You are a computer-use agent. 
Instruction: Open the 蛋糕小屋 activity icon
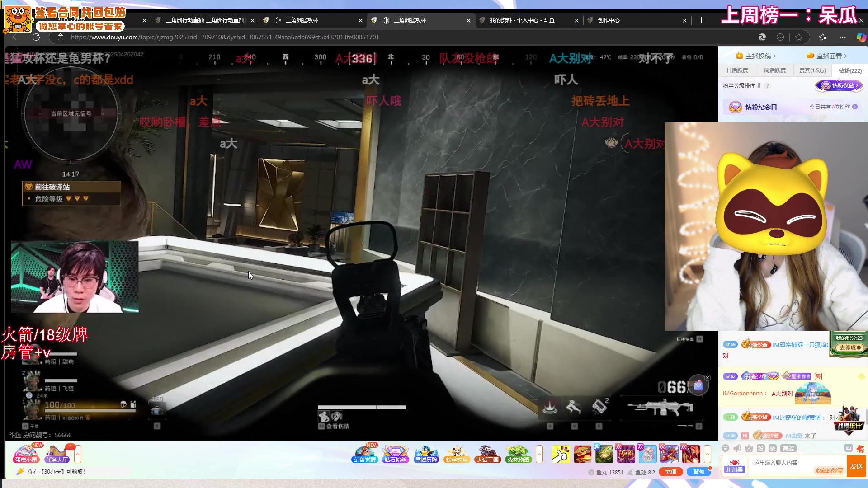pyautogui.click(x=26, y=454)
